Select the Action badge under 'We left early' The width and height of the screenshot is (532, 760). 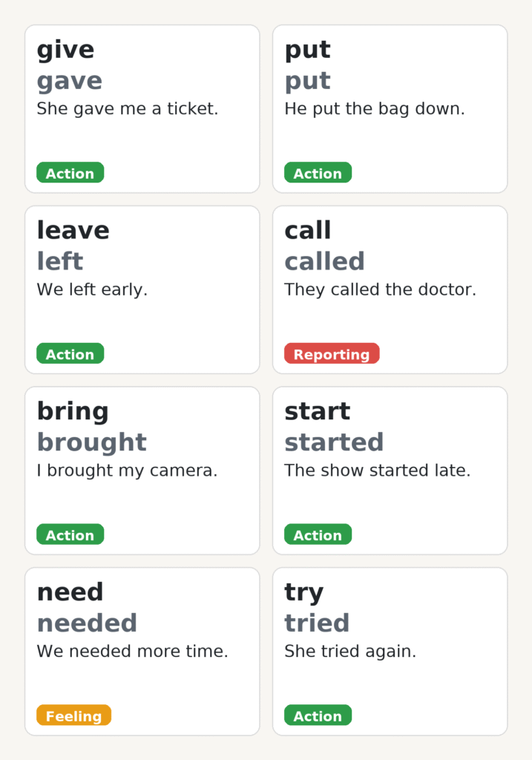(70, 354)
